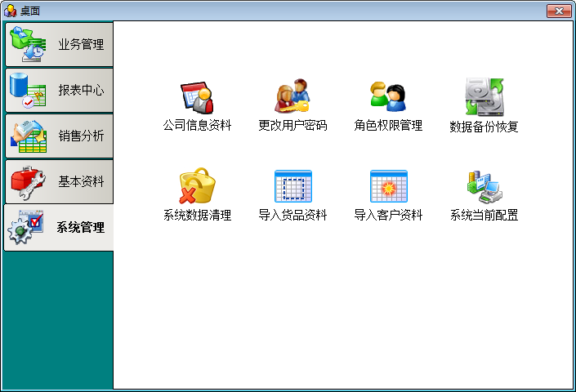
Task: Click the 系统数据清理 text label
Action: pyautogui.click(x=197, y=215)
